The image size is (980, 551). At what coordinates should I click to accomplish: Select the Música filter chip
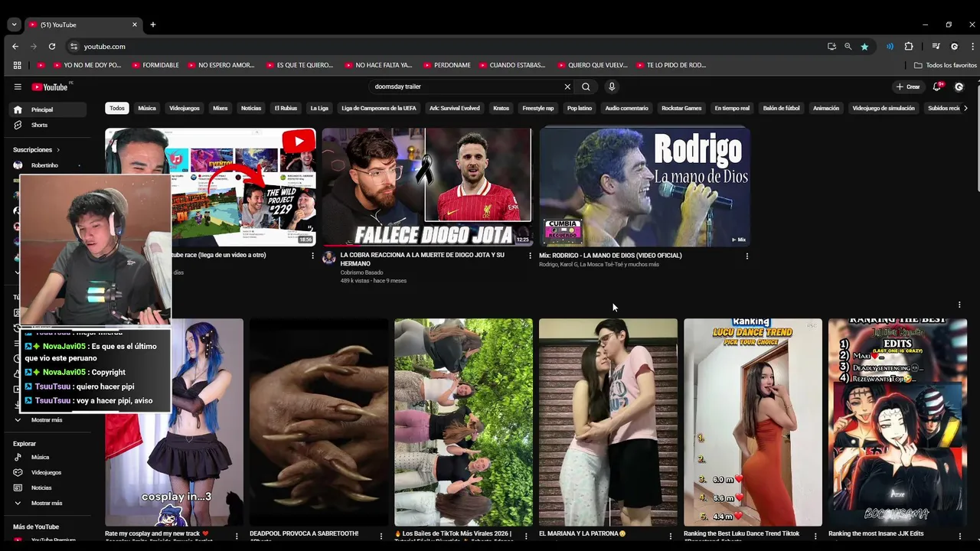coord(147,108)
